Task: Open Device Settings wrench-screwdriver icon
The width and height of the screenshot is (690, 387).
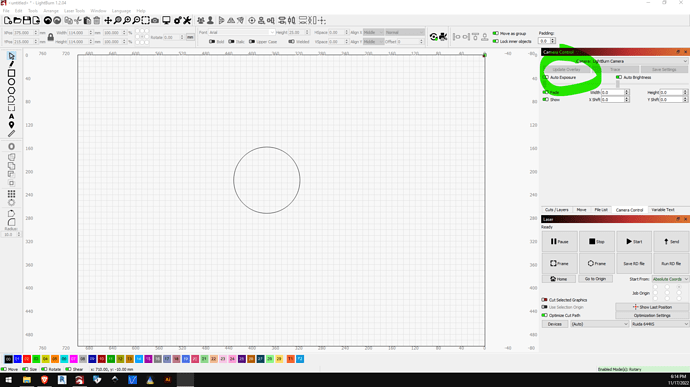Action: click(x=187, y=21)
